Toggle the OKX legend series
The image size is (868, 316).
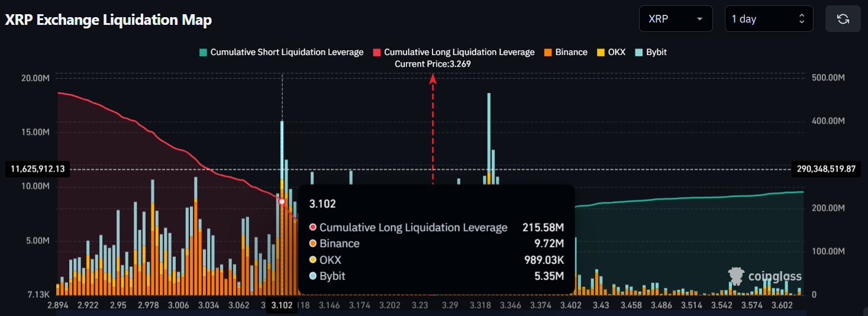point(611,52)
